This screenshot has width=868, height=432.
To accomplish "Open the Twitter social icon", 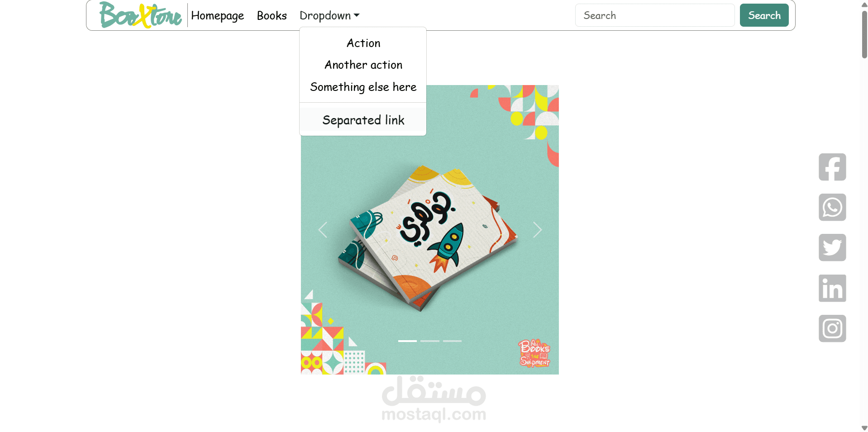I will [832, 247].
